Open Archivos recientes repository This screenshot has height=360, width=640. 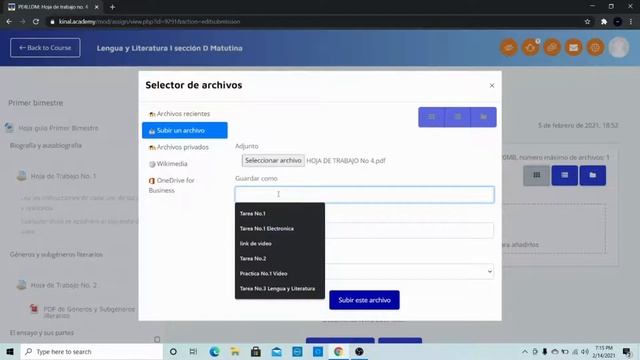pyautogui.click(x=180, y=114)
